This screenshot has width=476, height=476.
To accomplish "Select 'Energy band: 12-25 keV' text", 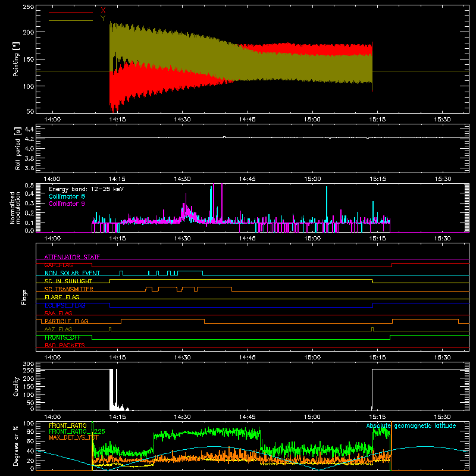I will pyautogui.click(x=86, y=189).
